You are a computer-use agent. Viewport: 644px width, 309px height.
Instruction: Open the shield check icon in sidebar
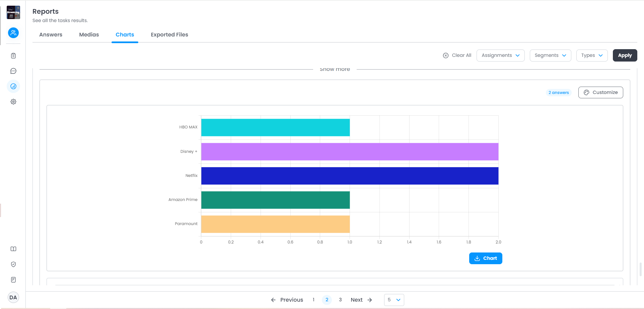[13, 264]
